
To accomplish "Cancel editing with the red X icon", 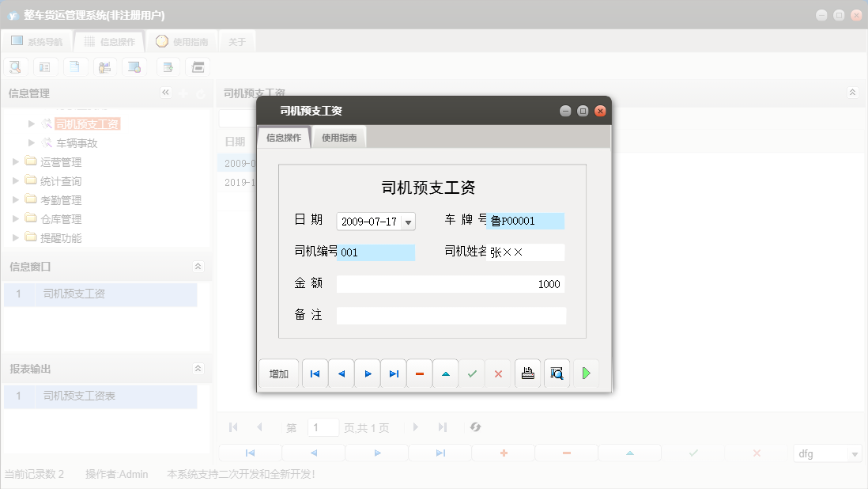I will [498, 373].
